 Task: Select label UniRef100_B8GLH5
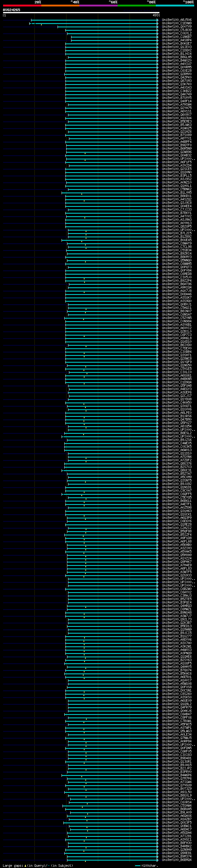[x=176, y=57]
